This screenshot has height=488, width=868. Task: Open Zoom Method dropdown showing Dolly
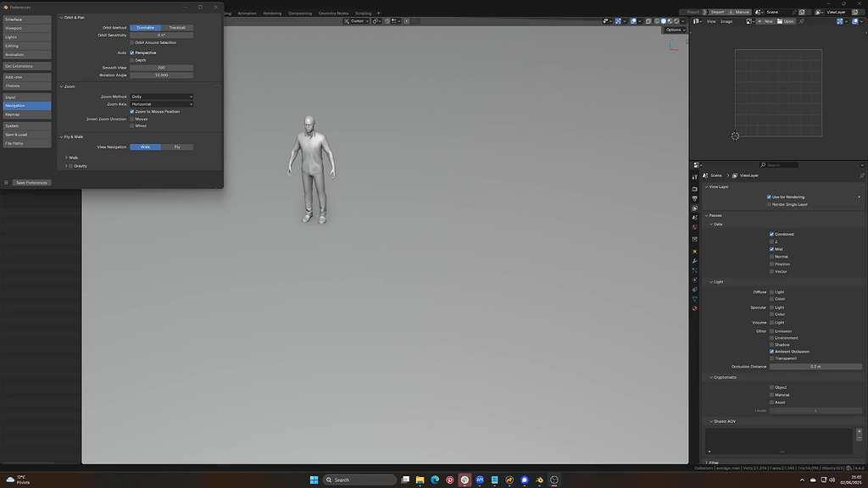[162, 97]
